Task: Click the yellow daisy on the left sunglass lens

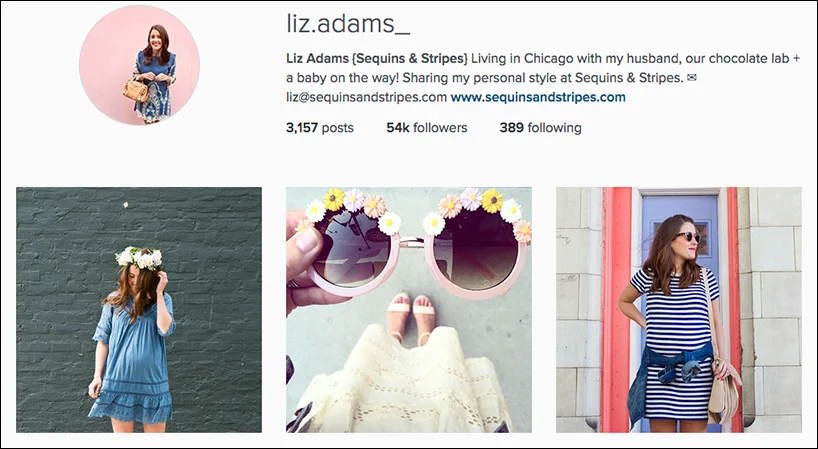Action: (x=334, y=199)
